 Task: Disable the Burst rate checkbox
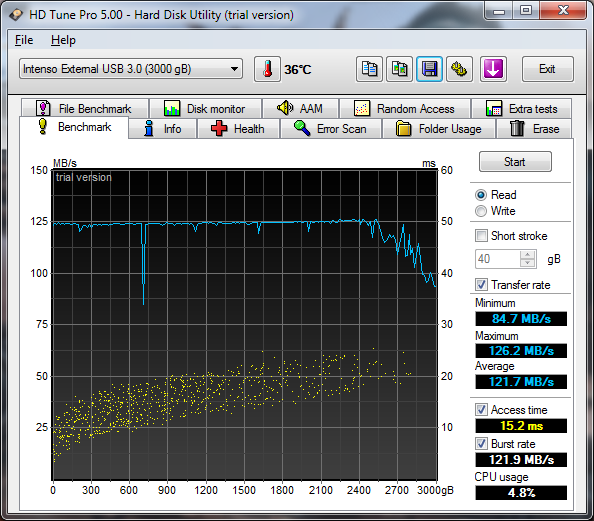(x=481, y=443)
